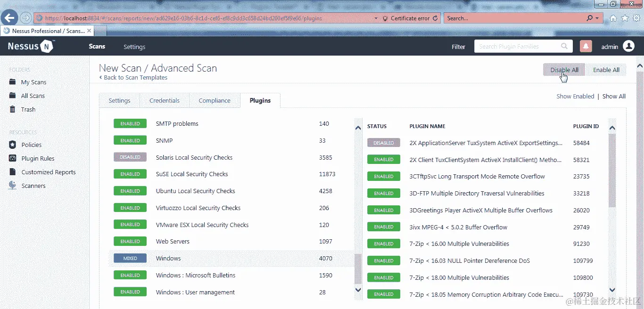Click the browser Forward arrow button
The height and width of the screenshot is (309, 644).
coord(25,18)
